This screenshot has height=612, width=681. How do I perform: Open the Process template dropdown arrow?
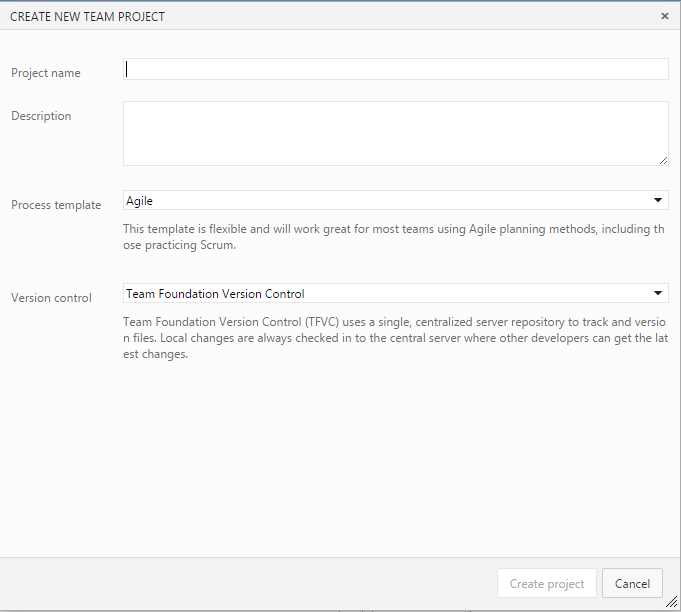658,201
